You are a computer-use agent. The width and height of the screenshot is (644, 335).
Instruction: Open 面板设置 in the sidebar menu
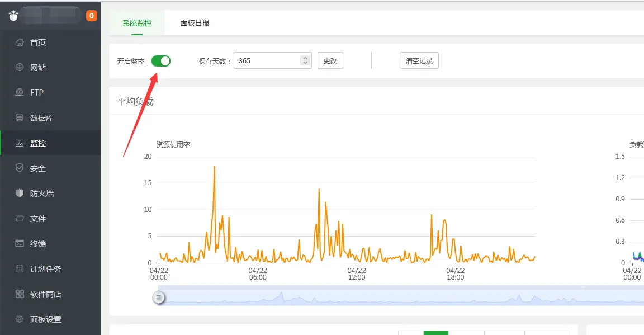tap(50, 319)
